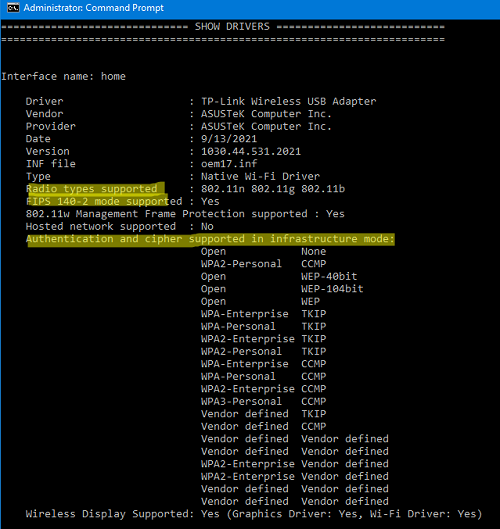
Task: Click the type value 'Native Wi-Fi Driver'
Action: pos(260,176)
